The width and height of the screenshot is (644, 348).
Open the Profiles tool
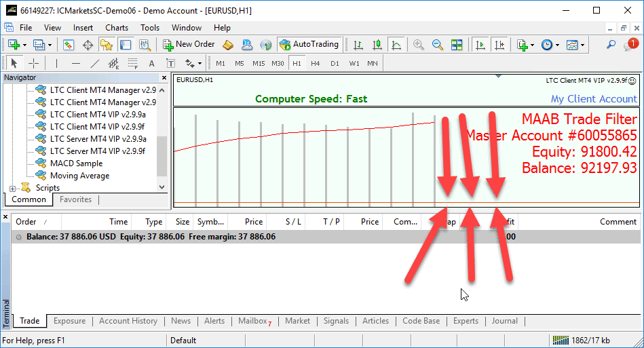point(39,45)
